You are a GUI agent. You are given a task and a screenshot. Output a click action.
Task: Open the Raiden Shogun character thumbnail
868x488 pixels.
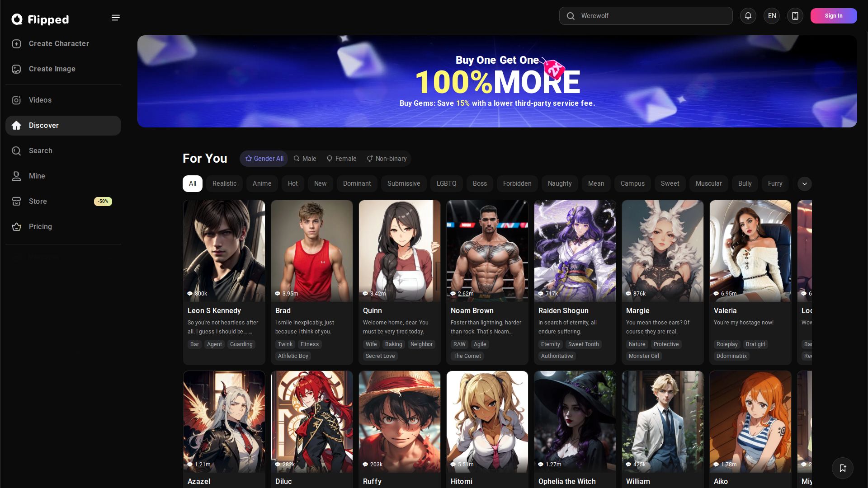click(x=575, y=251)
